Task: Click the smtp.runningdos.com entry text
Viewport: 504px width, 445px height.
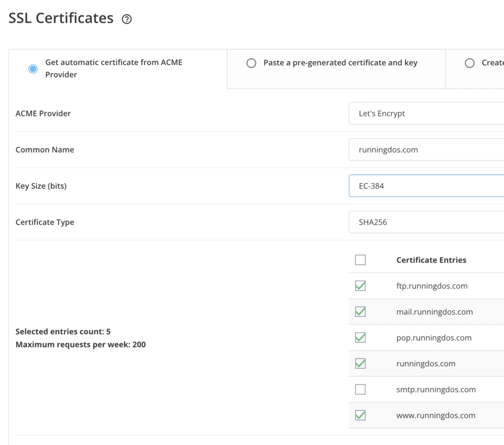Action: click(x=436, y=389)
